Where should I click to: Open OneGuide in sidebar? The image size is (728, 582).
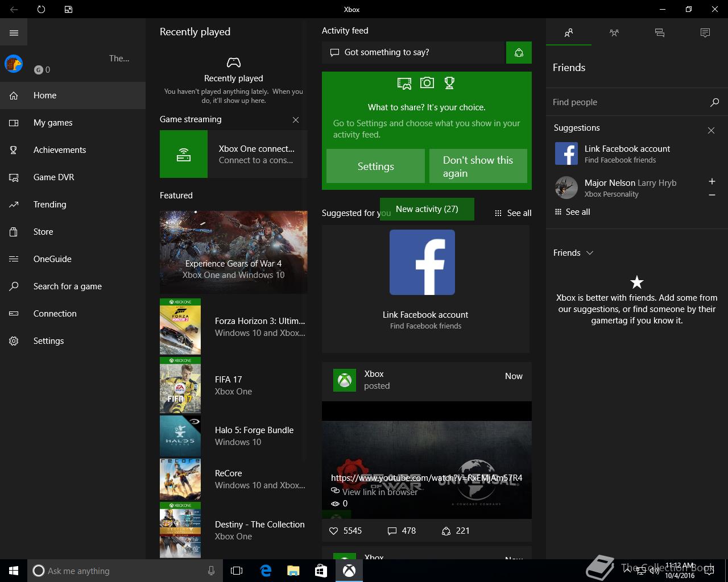coord(73,259)
